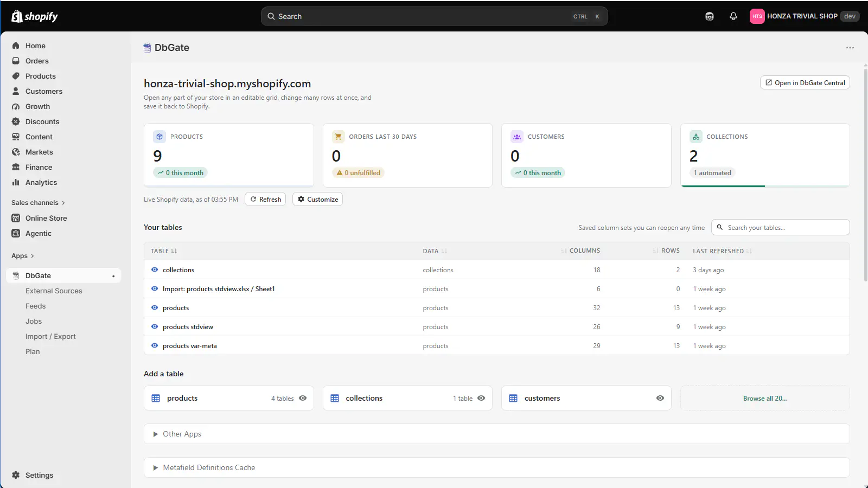Click the Shopify Search bar
The width and height of the screenshot is (868, 488).
[x=434, y=16]
